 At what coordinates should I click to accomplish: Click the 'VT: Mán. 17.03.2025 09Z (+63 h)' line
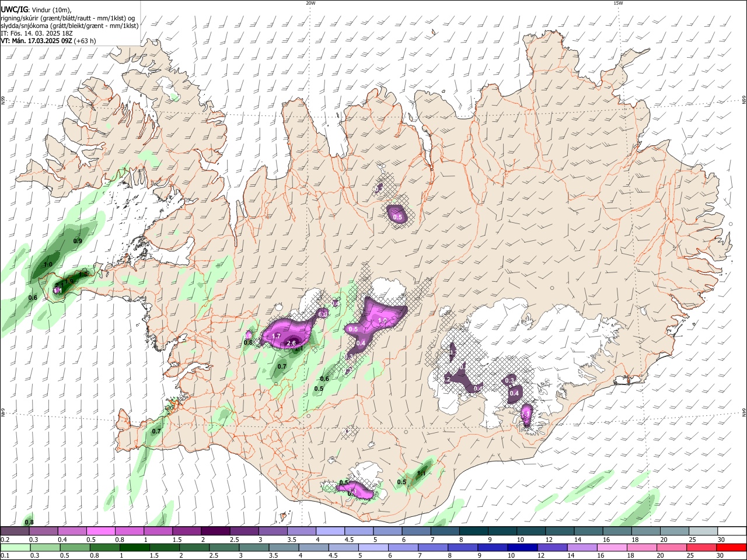[x=48, y=41]
